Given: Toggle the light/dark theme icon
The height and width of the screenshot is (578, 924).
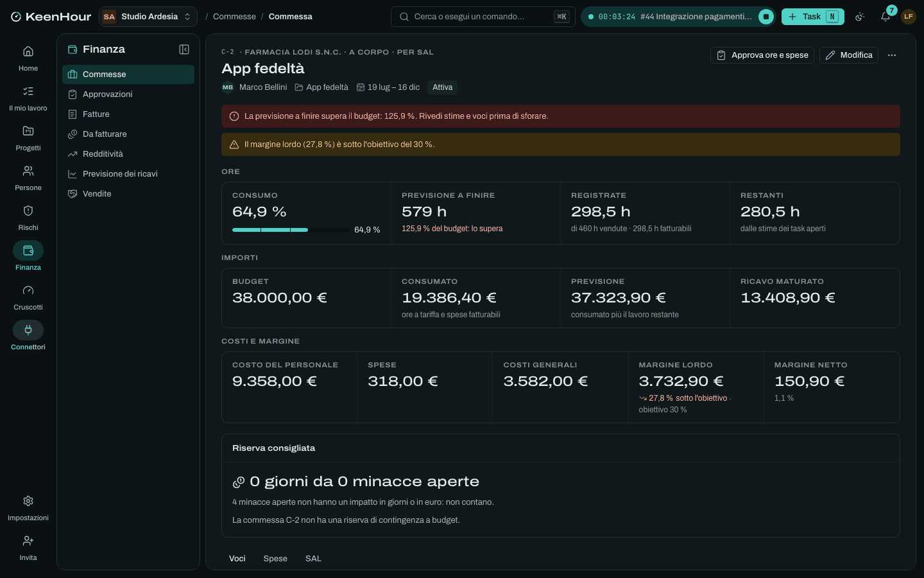Looking at the screenshot, I should pyautogui.click(x=860, y=17).
